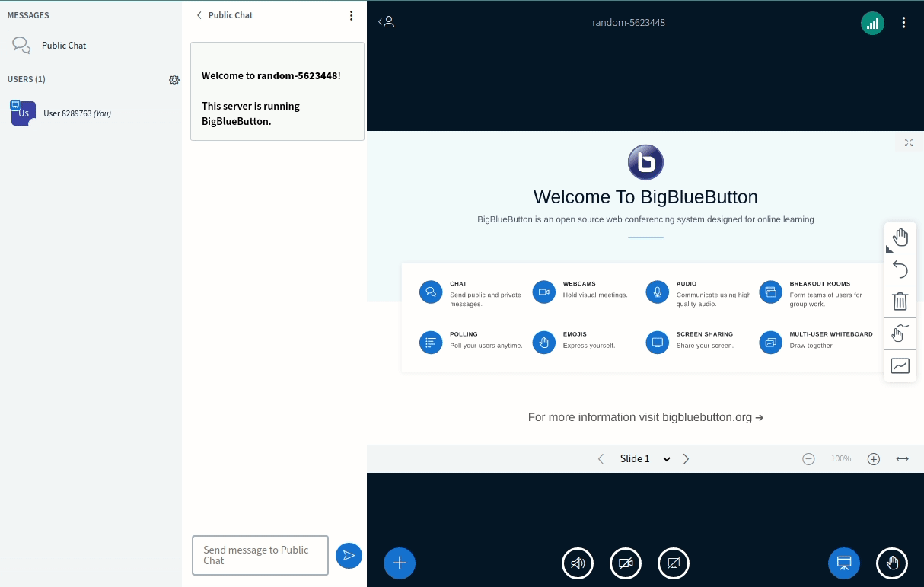The width and height of the screenshot is (924, 587).
Task: Click the Send message to Public Chat field
Action: (260, 555)
